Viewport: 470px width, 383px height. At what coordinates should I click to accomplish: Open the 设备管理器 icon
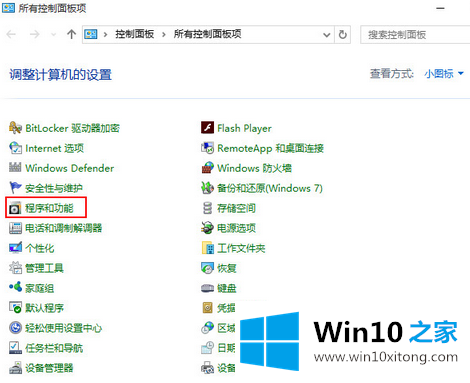15,368
